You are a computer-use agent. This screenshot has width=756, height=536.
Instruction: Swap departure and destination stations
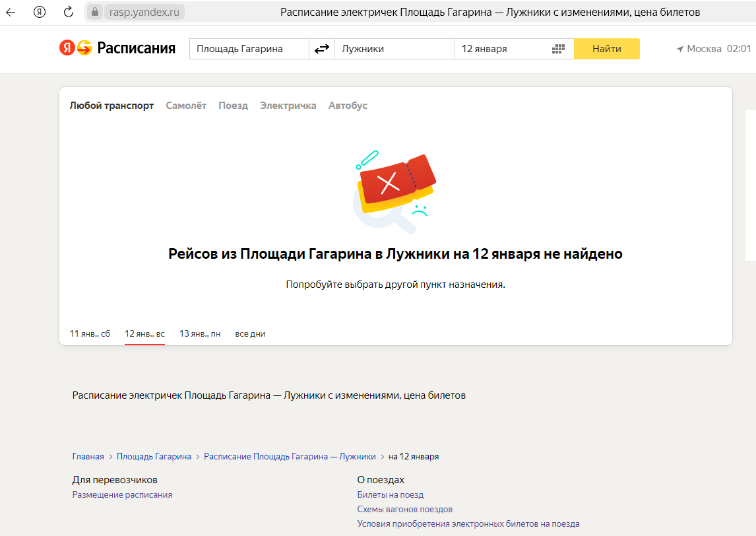point(321,49)
